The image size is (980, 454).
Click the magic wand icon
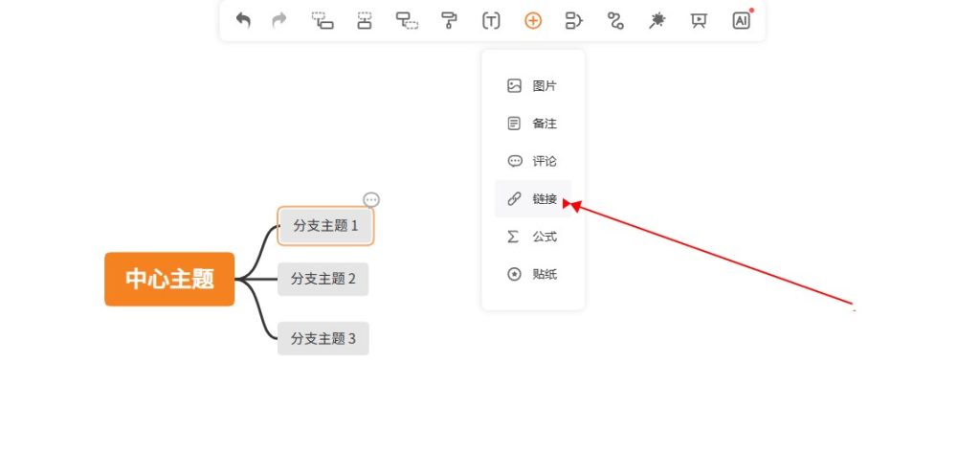pos(657,20)
